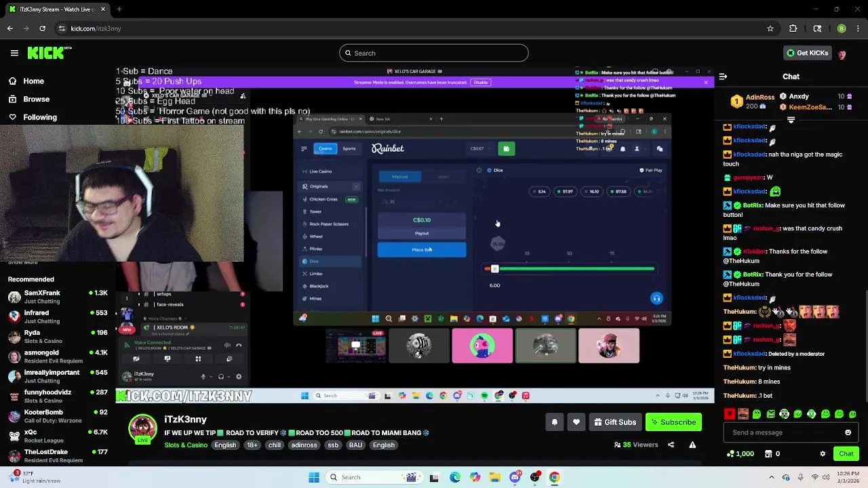Image resolution: width=868 pixels, height=488 pixels.
Task: Select the pink avatar stream thumbnail
Action: tap(482, 346)
